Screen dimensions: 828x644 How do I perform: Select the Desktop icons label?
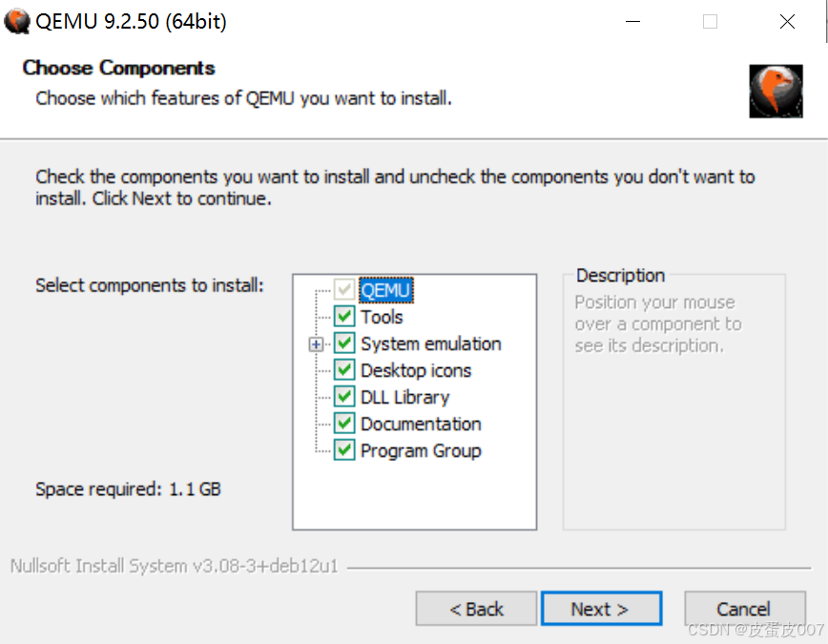416,370
